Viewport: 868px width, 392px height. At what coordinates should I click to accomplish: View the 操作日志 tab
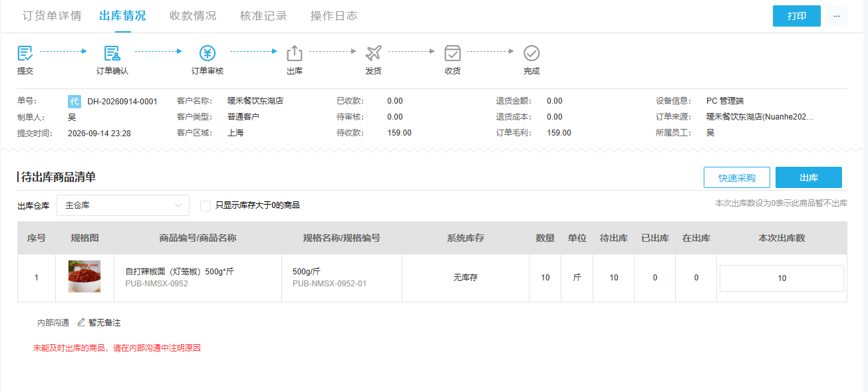[x=334, y=16]
